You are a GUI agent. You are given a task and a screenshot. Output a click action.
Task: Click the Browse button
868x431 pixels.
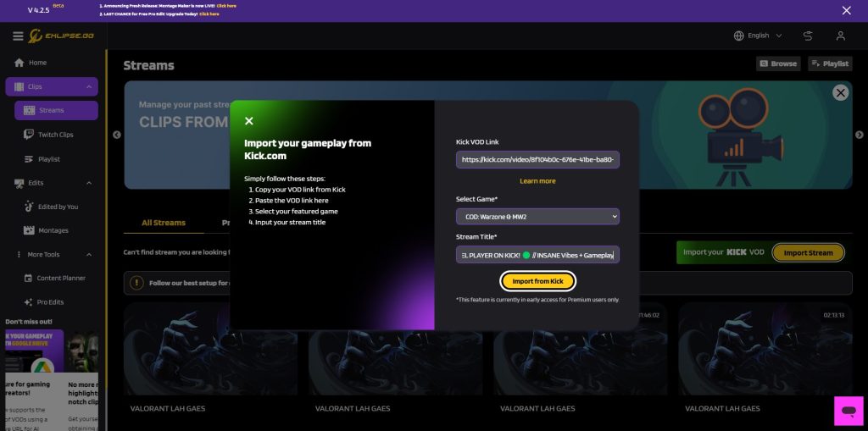point(778,64)
